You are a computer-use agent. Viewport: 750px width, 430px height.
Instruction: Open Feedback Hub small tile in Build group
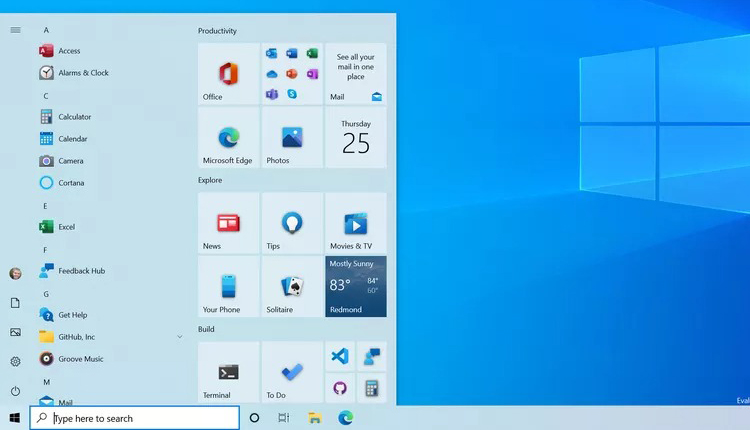click(372, 356)
